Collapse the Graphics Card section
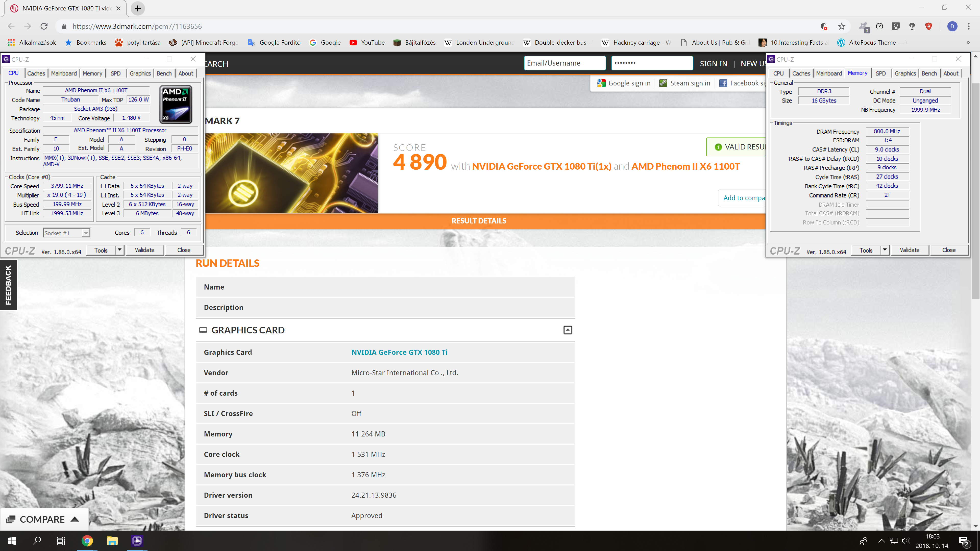The height and width of the screenshot is (551, 980). tap(567, 330)
